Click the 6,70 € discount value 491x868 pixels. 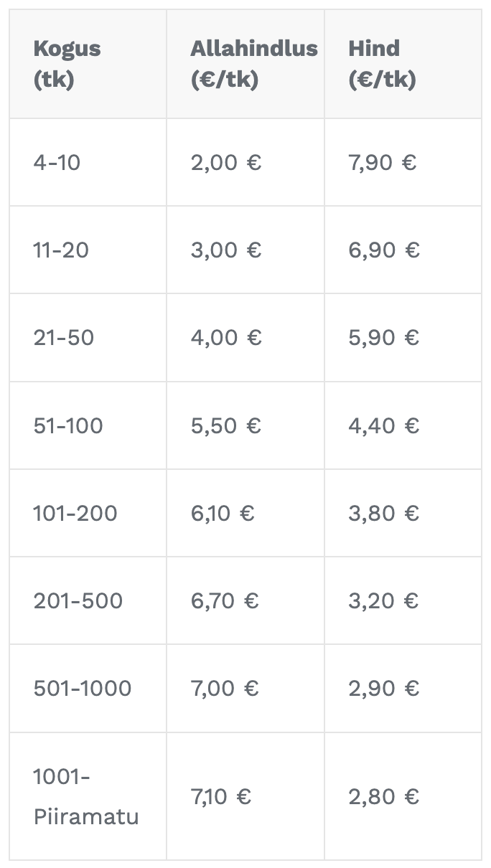point(225,600)
